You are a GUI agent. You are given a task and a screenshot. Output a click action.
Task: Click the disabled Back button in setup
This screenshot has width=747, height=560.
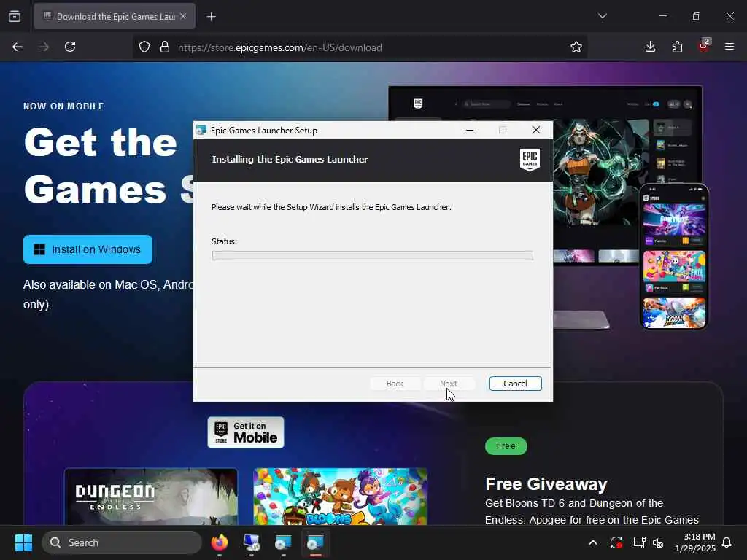click(x=395, y=384)
